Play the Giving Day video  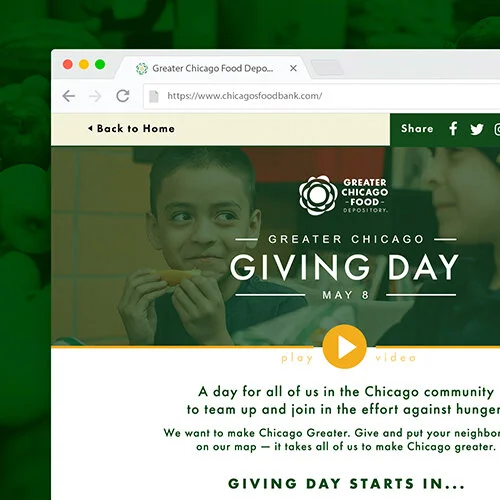tap(345, 347)
